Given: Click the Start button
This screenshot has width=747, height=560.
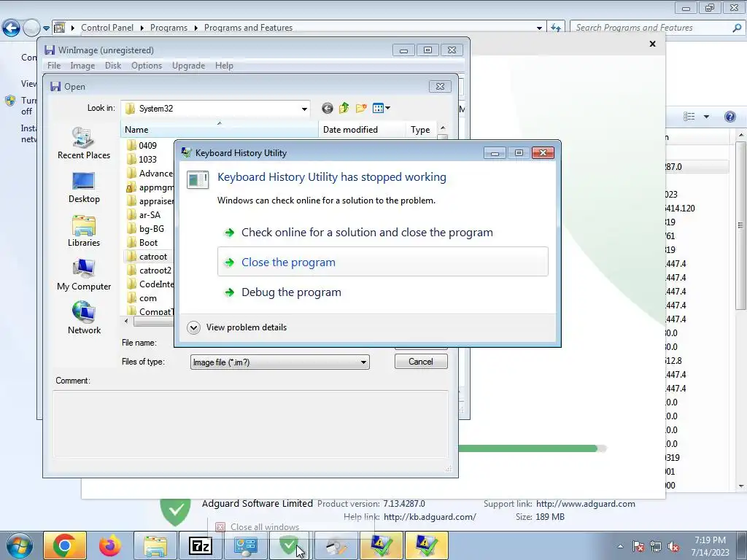Looking at the screenshot, I should point(19,545).
